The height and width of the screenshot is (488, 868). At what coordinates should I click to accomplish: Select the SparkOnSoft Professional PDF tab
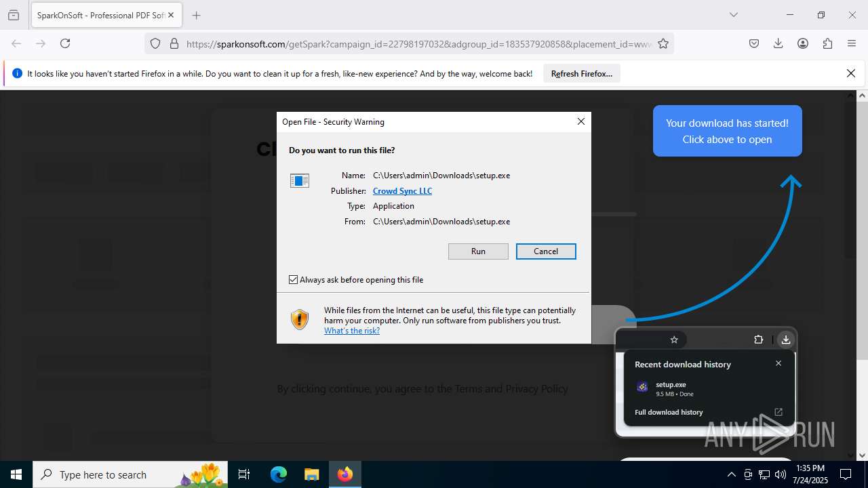tap(106, 15)
